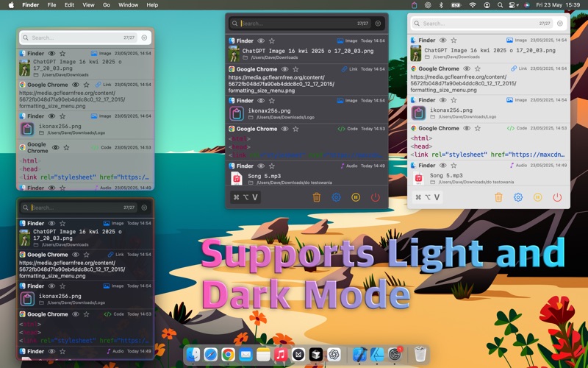Click ⌘⌥V shortcut button in right light window
Viewport: 588px width, 368px height.
[428, 197]
